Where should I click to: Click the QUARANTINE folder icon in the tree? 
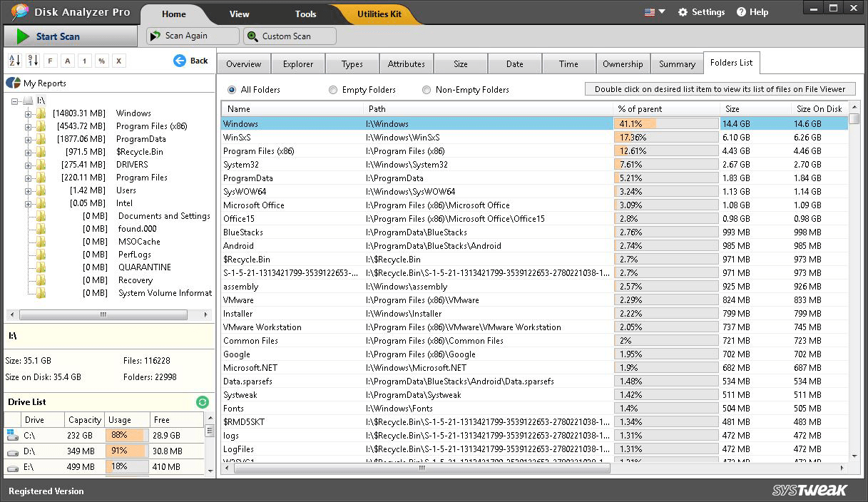[41, 267]
